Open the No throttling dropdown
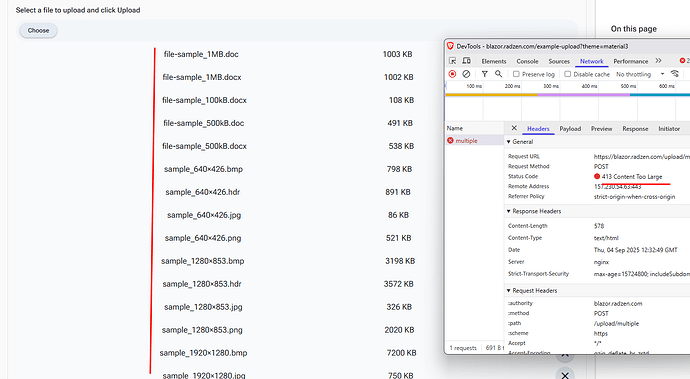 point(640,74)
